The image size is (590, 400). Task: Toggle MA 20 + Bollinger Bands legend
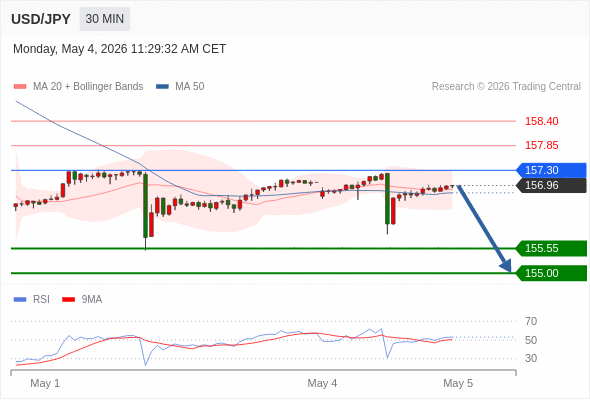[78, 87]
